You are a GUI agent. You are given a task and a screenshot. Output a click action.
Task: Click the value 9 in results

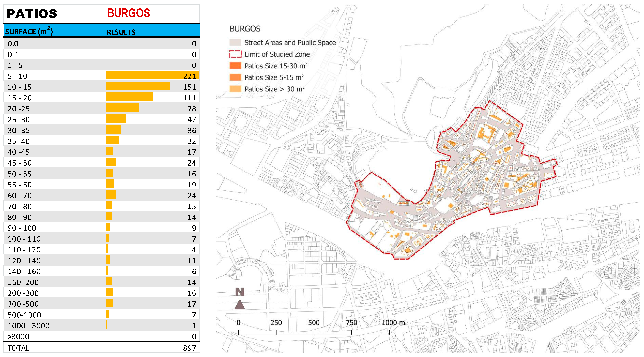pos(194,228)
